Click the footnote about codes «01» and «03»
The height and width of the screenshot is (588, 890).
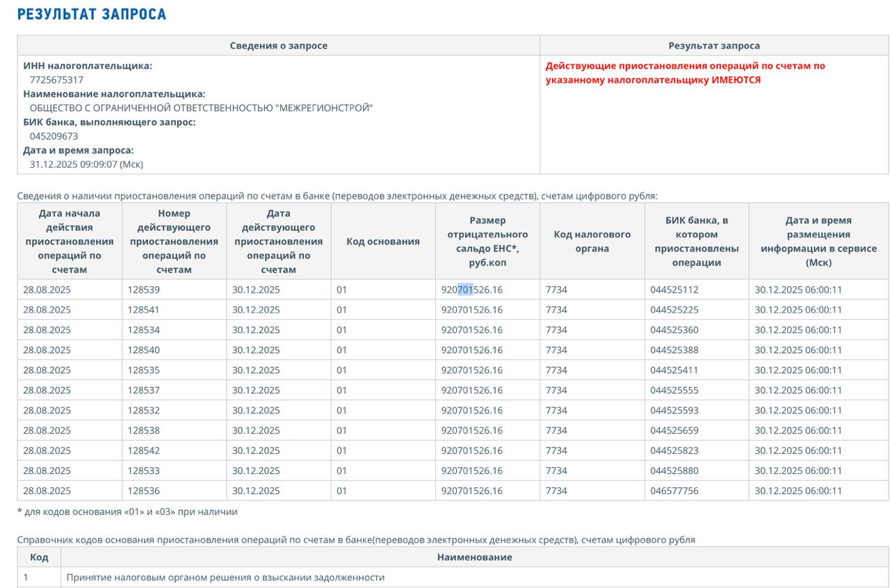pyautogui.click(x=127, y=512)
